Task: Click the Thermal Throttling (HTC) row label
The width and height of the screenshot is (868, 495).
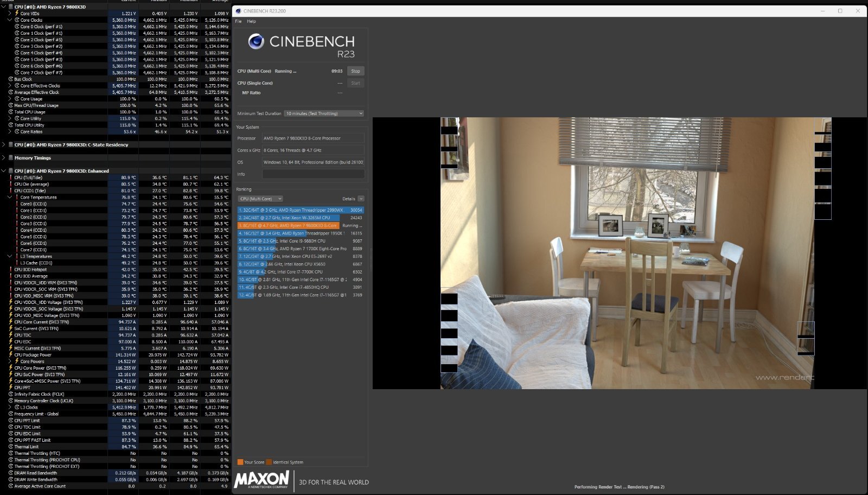Action: tap(37, 453)
